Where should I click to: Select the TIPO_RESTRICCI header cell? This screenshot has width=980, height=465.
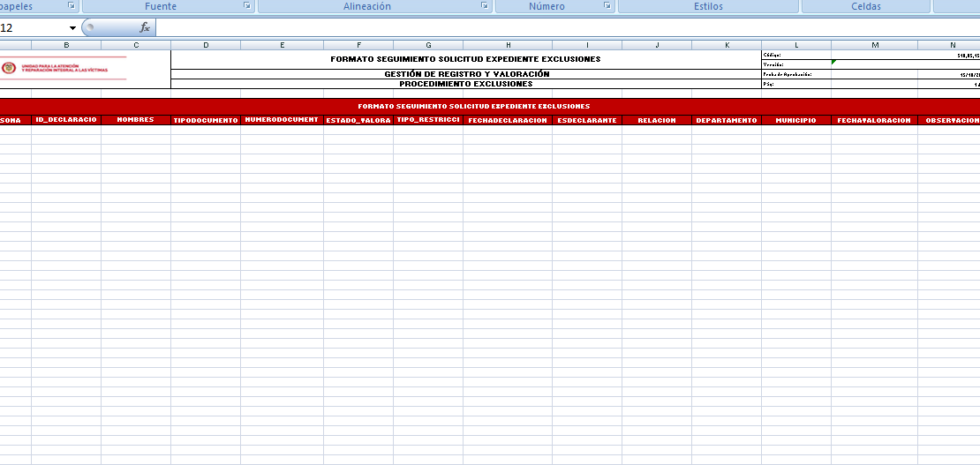point(428,120)
